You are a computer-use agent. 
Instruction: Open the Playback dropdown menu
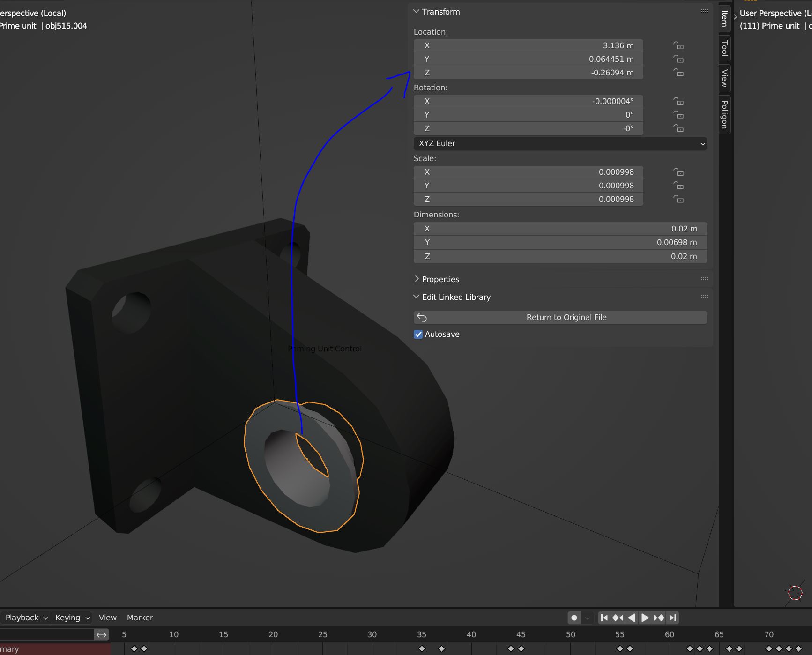click(26, 618)
